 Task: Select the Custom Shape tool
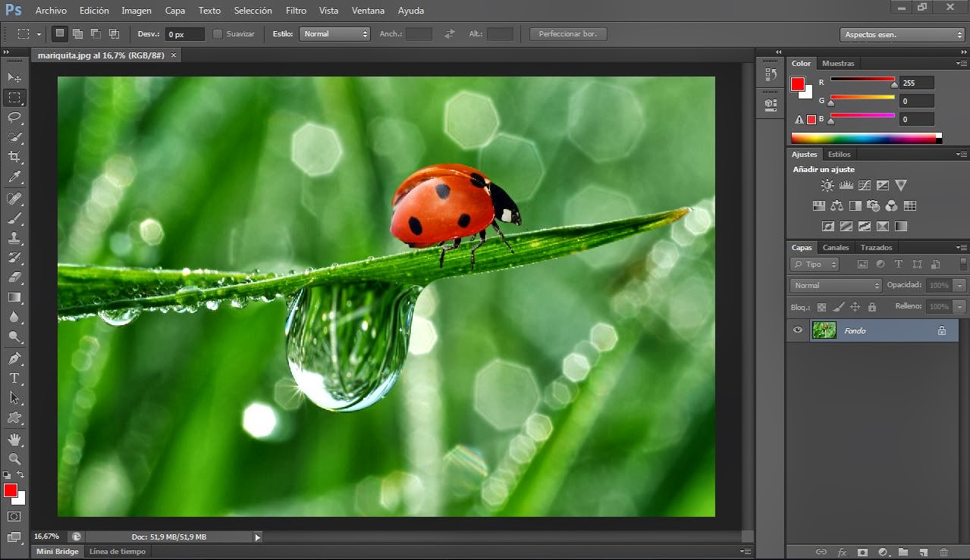(x=14, y=417)
